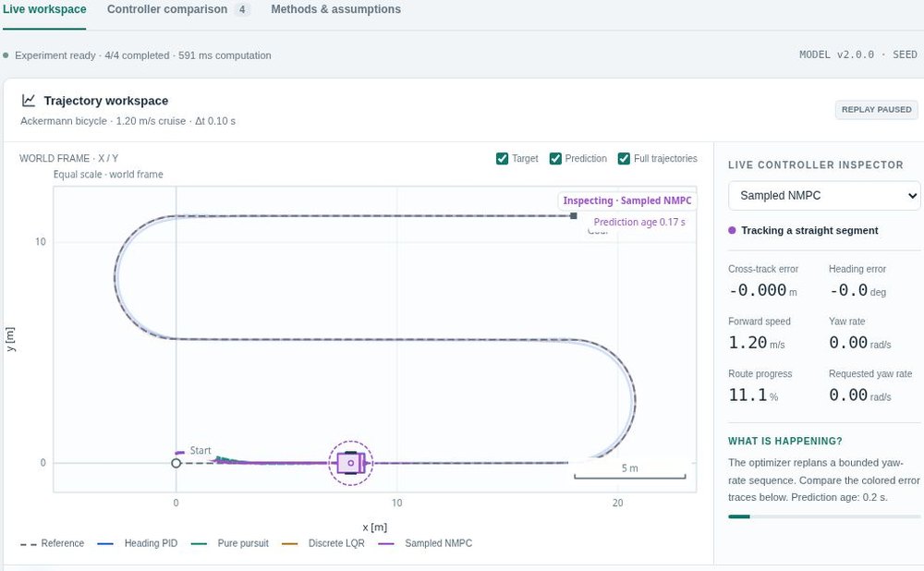
Task: Click the 5 m scale bar on the plot
Action: [x=630, y=471]
